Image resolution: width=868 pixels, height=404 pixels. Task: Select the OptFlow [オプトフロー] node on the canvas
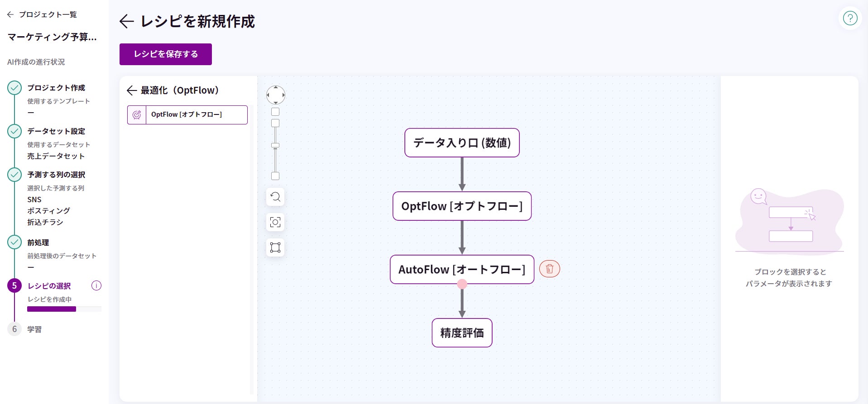click(462, 206)
